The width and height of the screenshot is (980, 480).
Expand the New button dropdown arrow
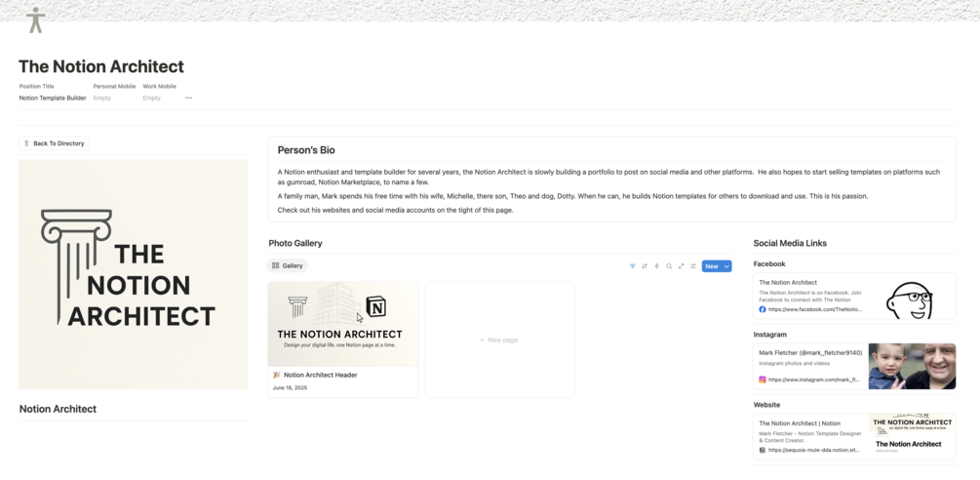pyautogui.click(x=726, y=266)
